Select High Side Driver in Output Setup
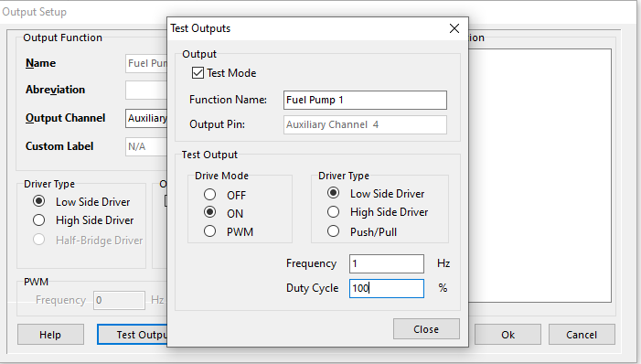 coord(39,220)
